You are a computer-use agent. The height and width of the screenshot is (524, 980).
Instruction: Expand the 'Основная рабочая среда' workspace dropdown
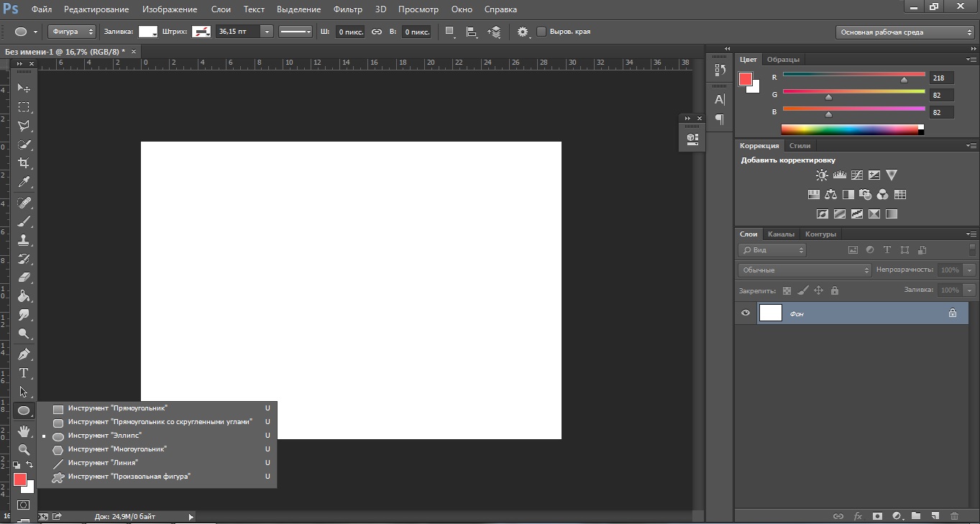[905, 32]
